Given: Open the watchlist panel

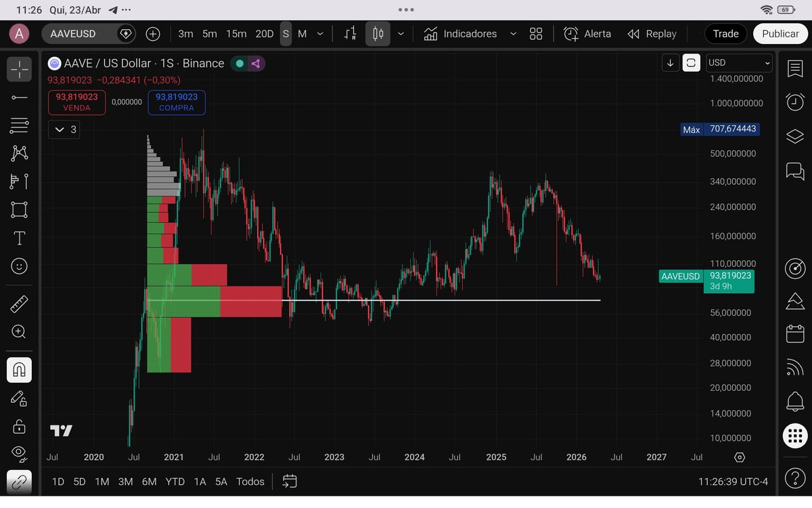Looking at the screenshot, I should [795, 68].
